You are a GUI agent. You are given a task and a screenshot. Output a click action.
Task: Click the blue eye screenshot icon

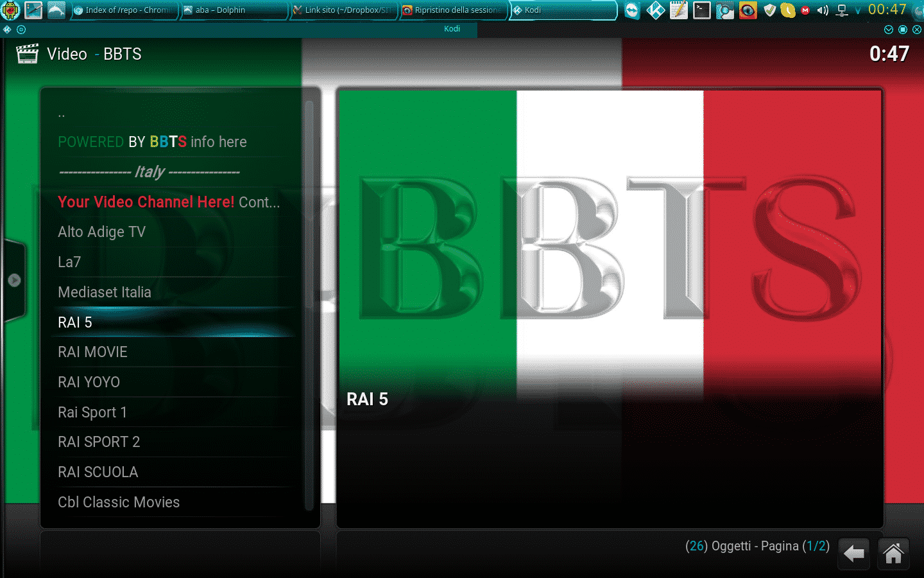pos(748,10)
